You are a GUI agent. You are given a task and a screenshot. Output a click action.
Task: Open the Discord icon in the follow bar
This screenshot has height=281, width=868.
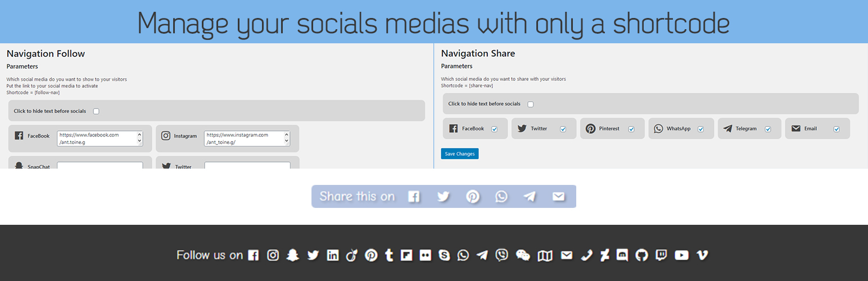tap(622, 255)
